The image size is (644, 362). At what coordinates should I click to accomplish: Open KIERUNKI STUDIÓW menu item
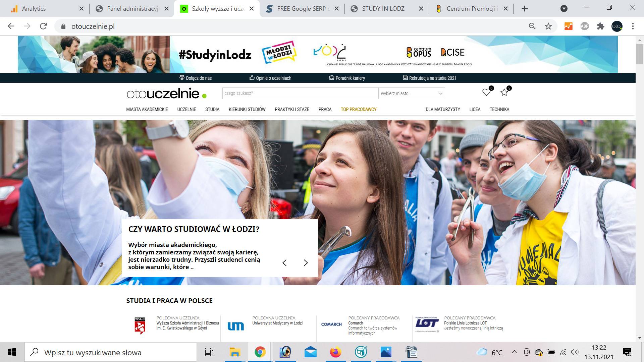(247, 109)
